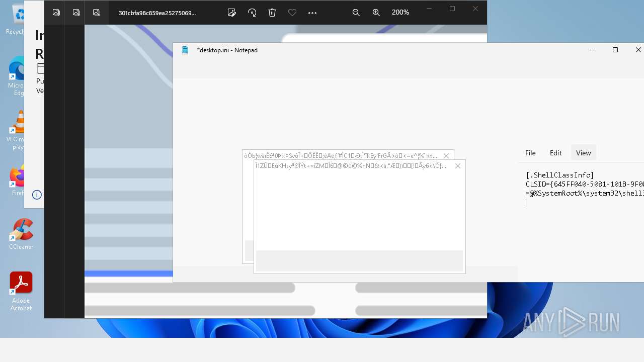This screenshot has width=644, height=362.
Task: Open the View menu in Notepad
Action: [584, 153]
